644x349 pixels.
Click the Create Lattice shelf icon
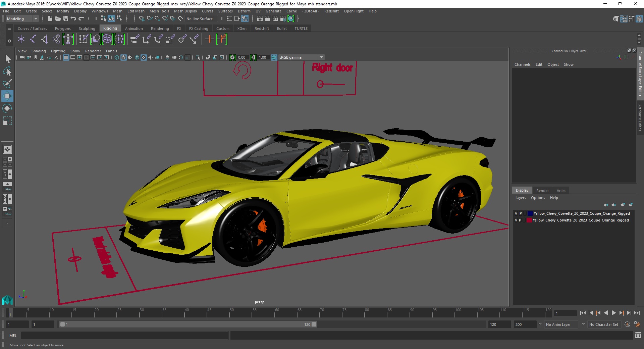click(x=107, y=39)
